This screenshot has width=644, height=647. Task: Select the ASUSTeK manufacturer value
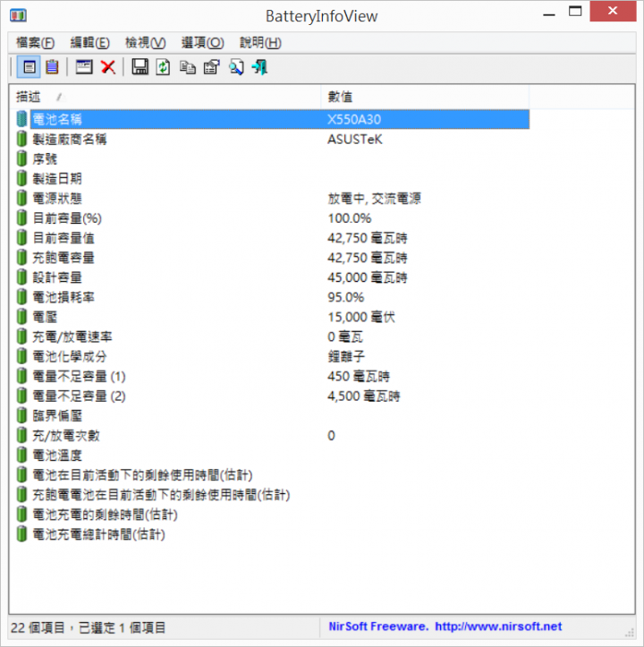tap(355, 140)
